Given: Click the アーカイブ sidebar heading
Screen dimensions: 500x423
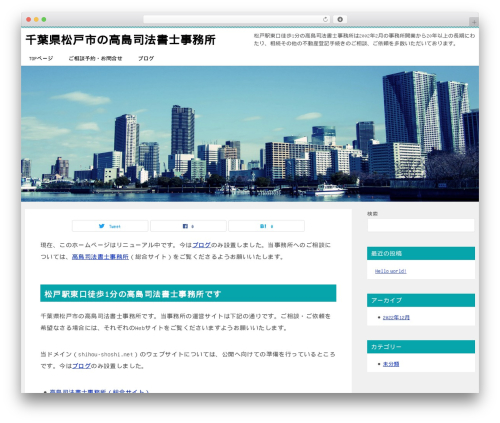Looking at the screenshot, I should pos(421,300).
